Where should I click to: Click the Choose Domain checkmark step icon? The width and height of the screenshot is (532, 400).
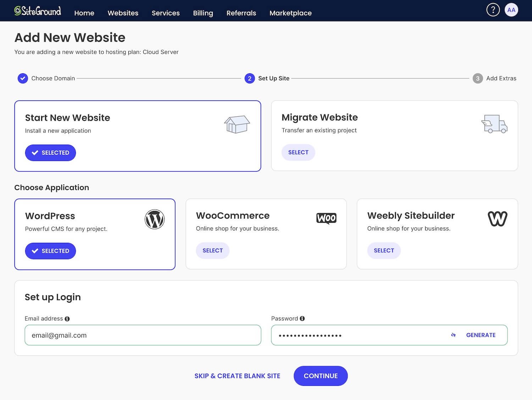tap(23, 78)
